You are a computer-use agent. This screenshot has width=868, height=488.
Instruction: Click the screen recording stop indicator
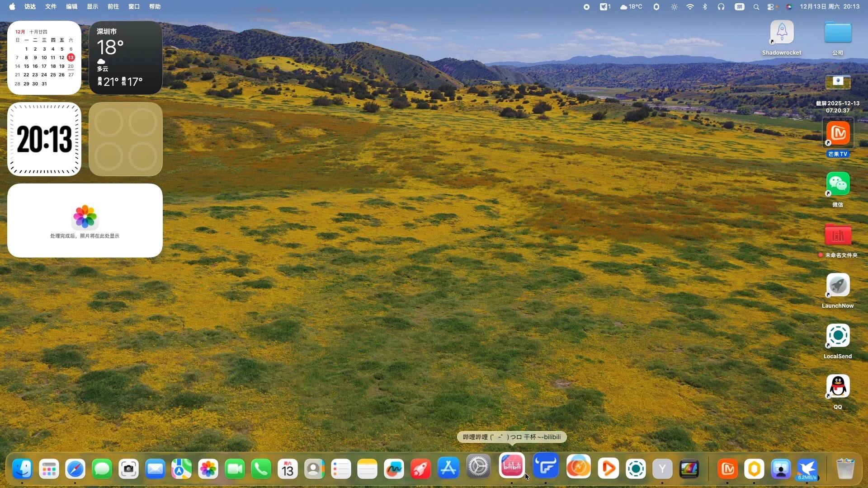586,6
